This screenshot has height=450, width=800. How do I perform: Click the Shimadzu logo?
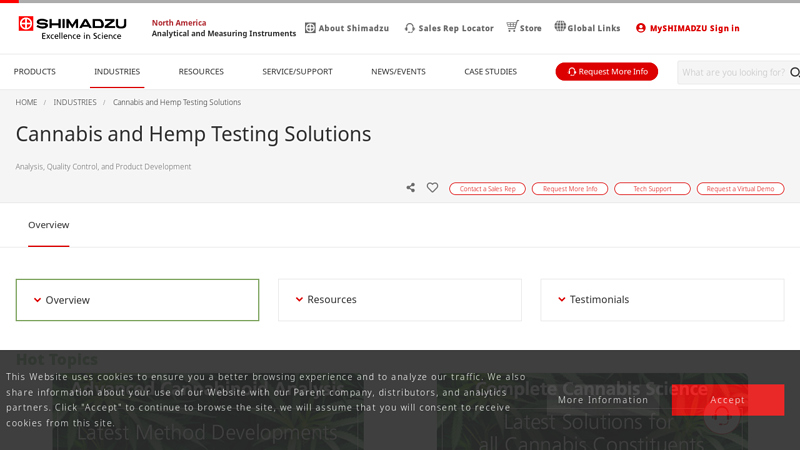tap(72, 28)
